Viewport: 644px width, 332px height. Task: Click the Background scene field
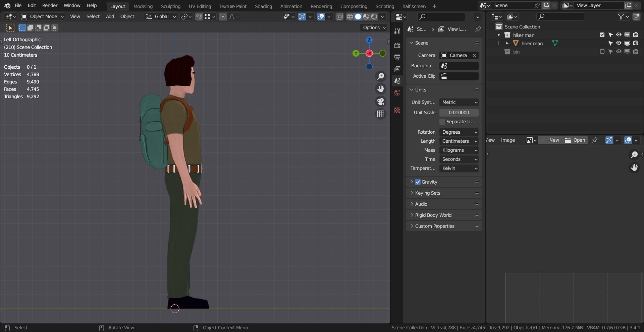(x=459, y=66)
